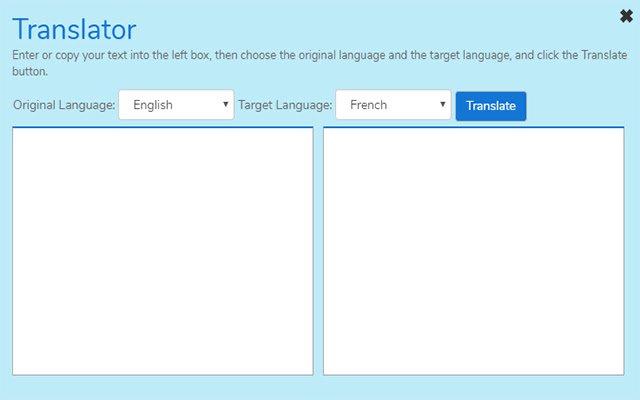Click the blue Translate button
The image size is (640, 400).
coord(491,106)
